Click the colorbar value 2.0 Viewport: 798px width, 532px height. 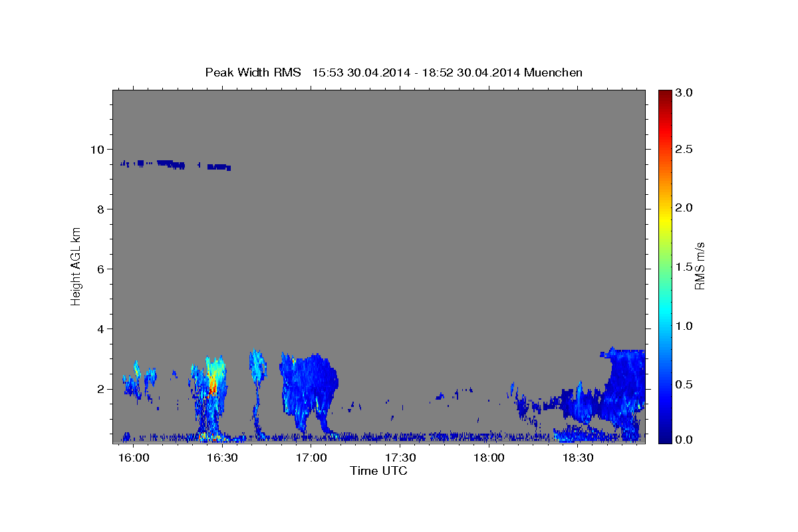684,207
